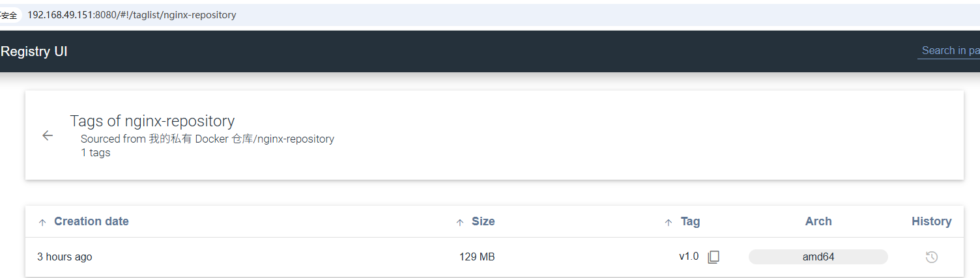980x278 pixels.
Task: Click the "3 hours ago" creation cell
Action: [65, 257]
